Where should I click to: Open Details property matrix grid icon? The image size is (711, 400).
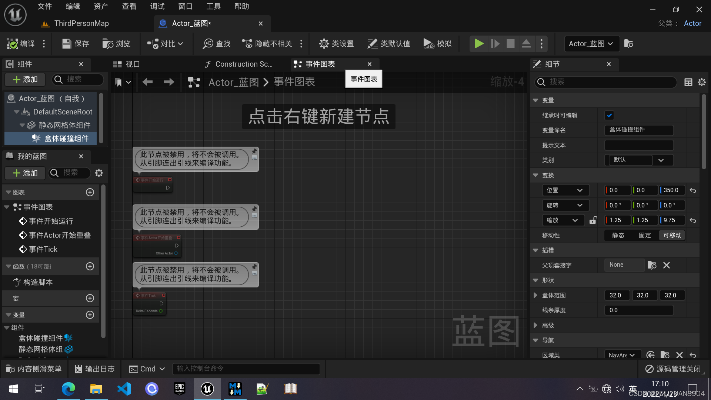pos(688,82)
